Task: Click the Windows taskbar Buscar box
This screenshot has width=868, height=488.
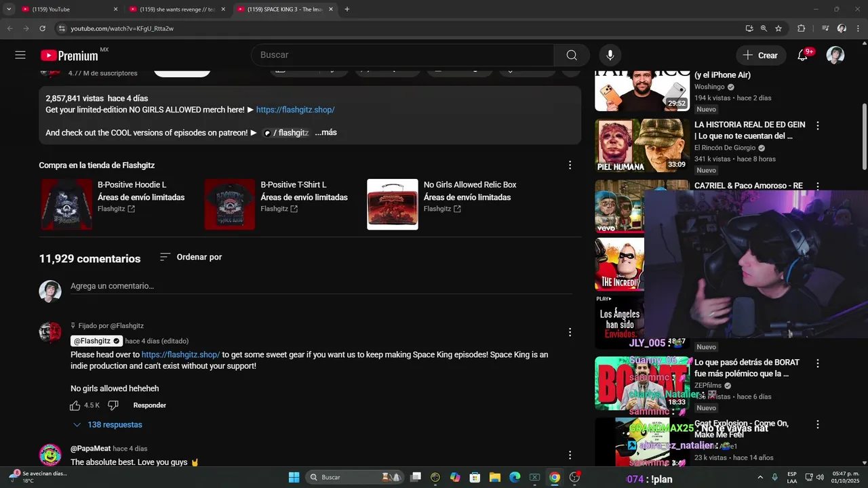Action: 355,477
